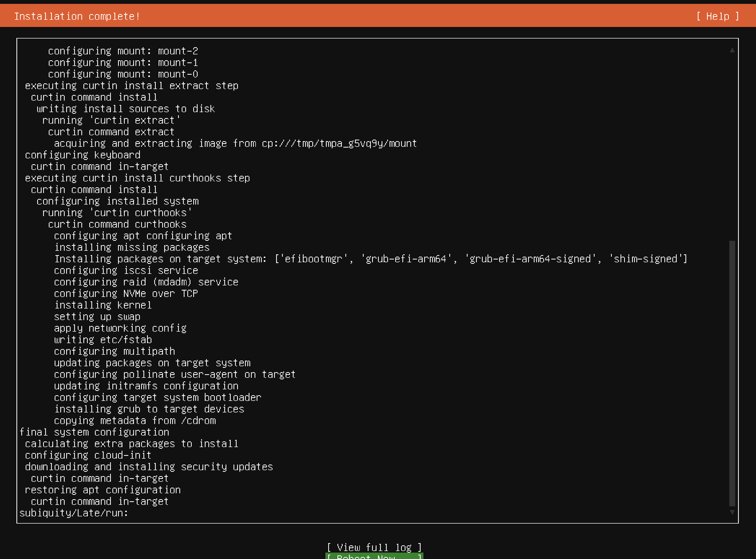Select 'configuring cloud-init' log line
Screen dimensions: 756x559
pyautogui.click(x=88, y=455)
